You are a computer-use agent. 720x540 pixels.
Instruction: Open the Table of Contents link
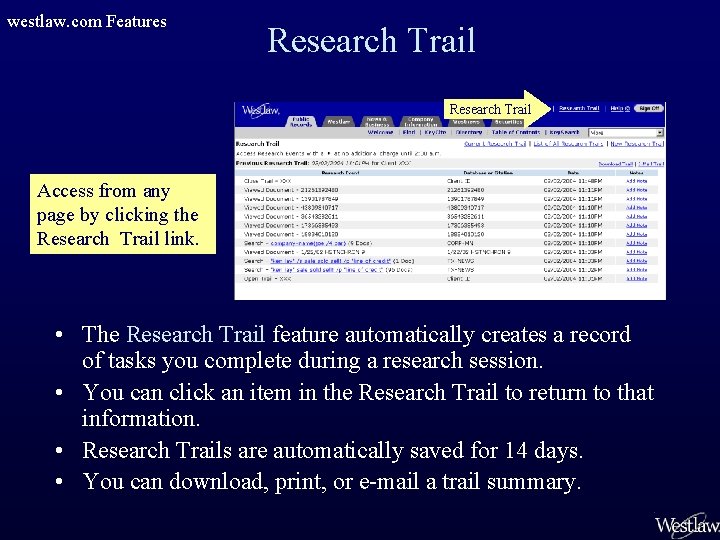(516, 132)
